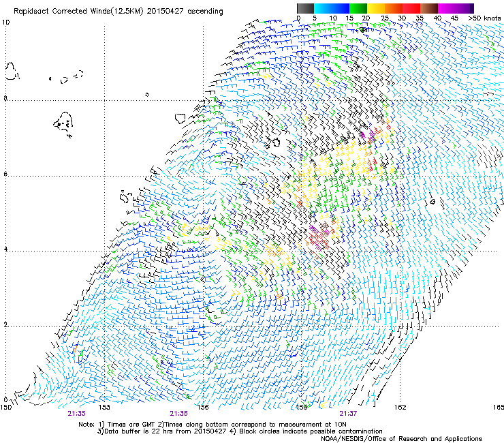Click the 'Note: 1) Times are GMT' line
This screenshot has height=443, width=504.
coord(212,425)
